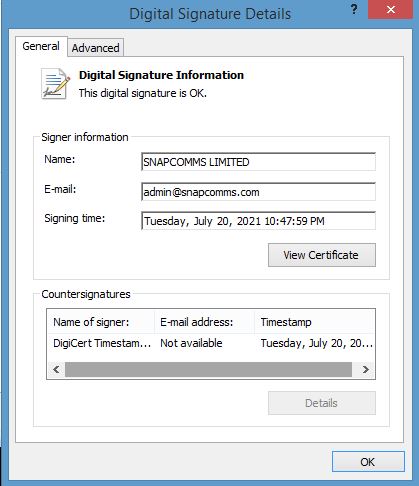This screenshot has width=419, height=486.
Task: Click the Signing time field
Action: click(258, 221)
